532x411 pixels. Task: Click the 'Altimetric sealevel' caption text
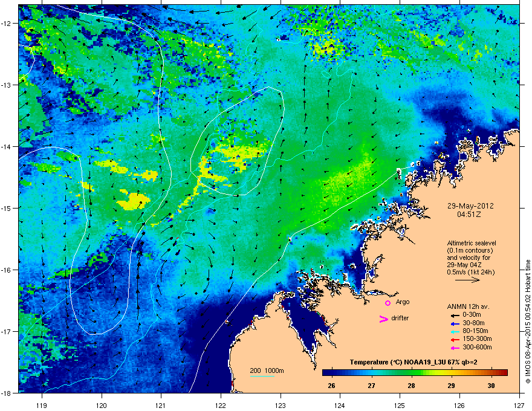(x=472, y=243)
